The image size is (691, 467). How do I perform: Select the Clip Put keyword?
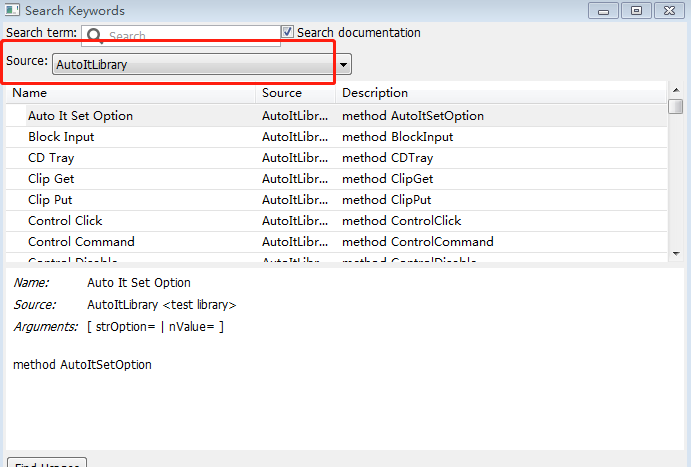(50, 200)
